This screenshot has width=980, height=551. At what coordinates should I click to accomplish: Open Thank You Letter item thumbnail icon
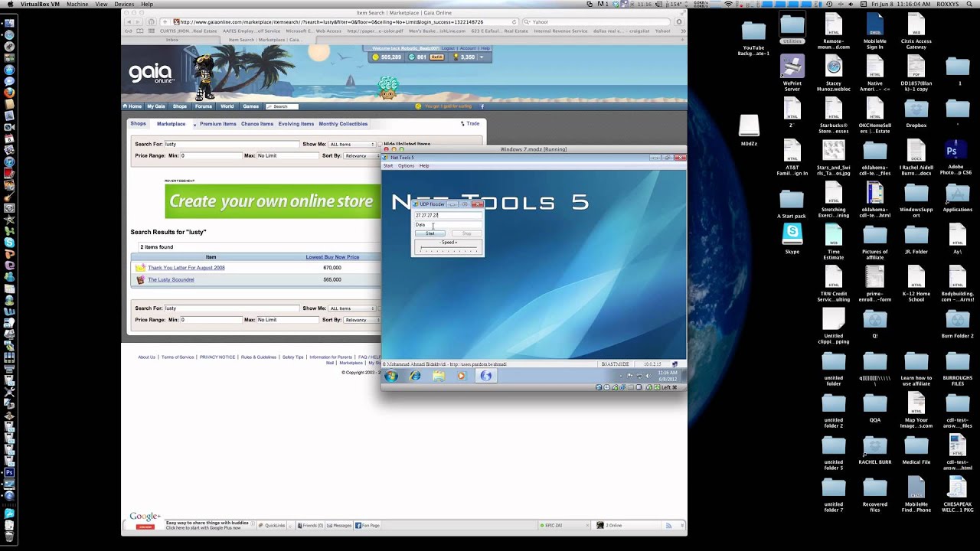tap(140, 268)
